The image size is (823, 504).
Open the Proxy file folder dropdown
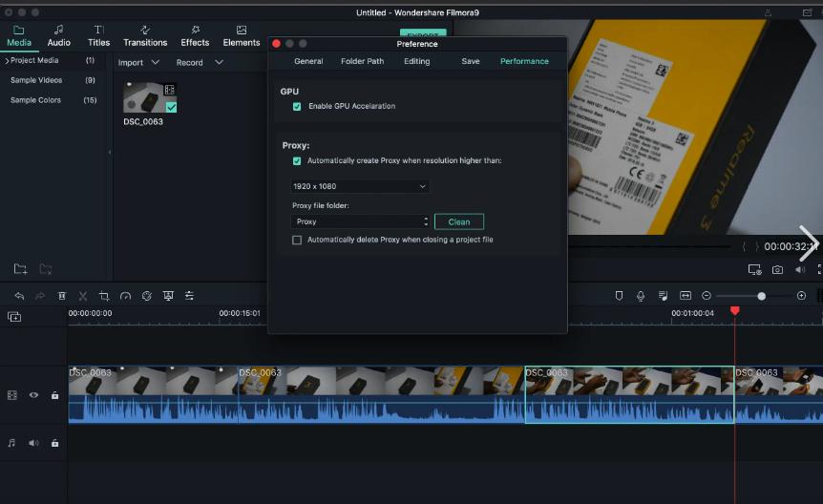tap(360, 221)
